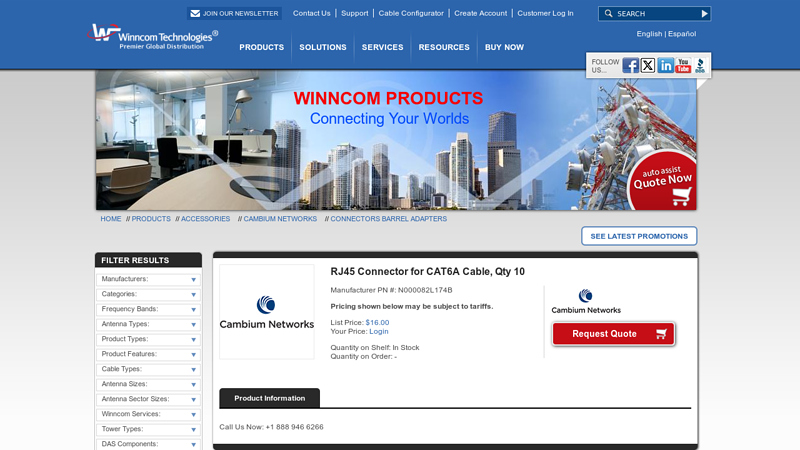Viewport: 800px width, 450px height.
Task: Select the Product Information tab
Action: tap(269, 398)
